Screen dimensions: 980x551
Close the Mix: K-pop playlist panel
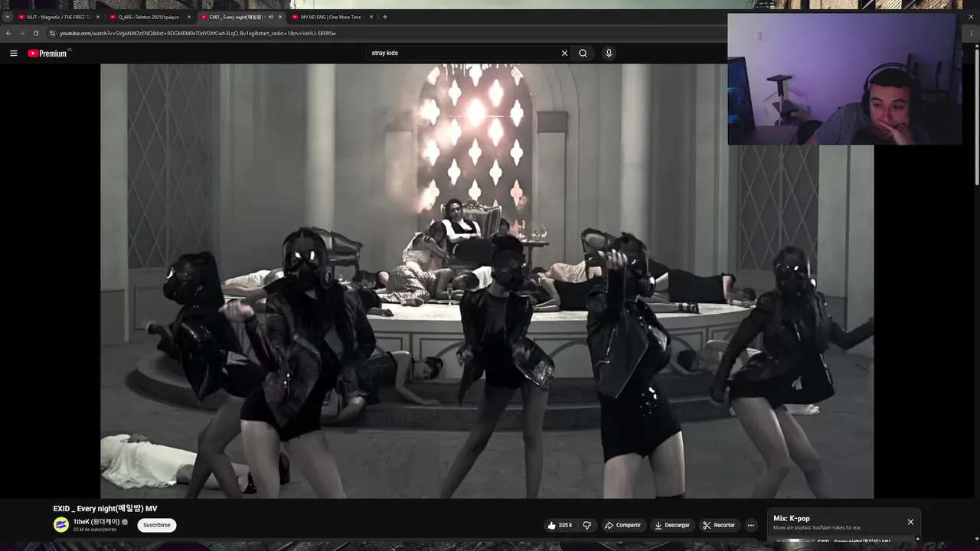coord(910,522)
